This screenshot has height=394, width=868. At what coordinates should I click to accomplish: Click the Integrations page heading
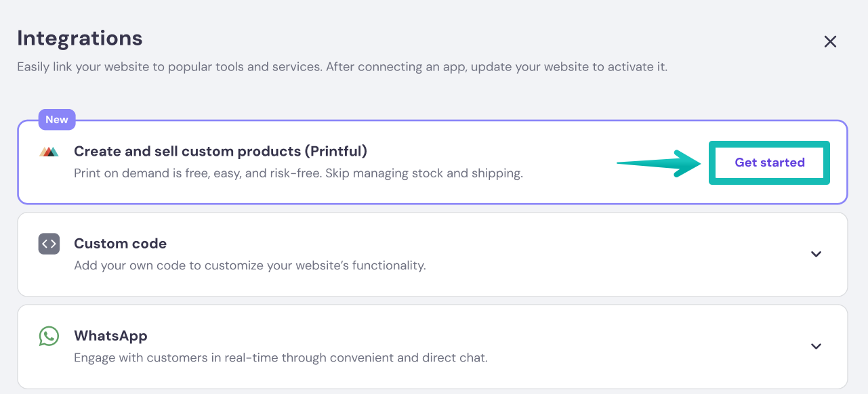(79, 38)
